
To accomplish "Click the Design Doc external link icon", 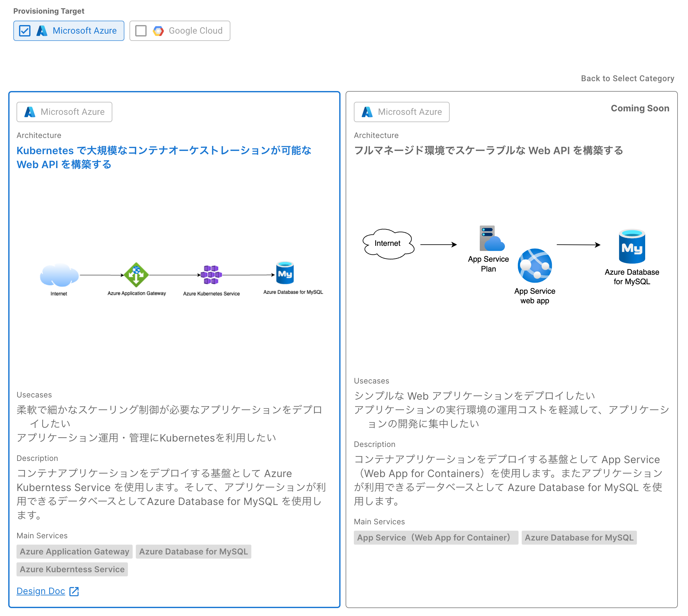I will point(74,591).
